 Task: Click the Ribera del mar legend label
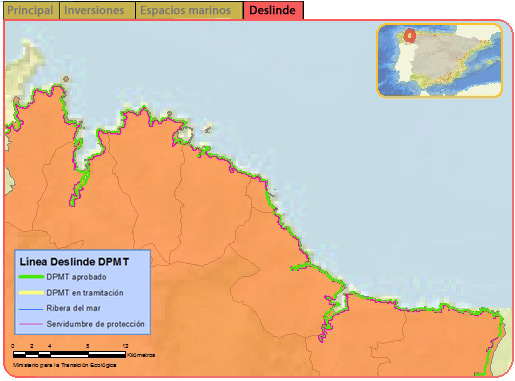click(73, 308)
